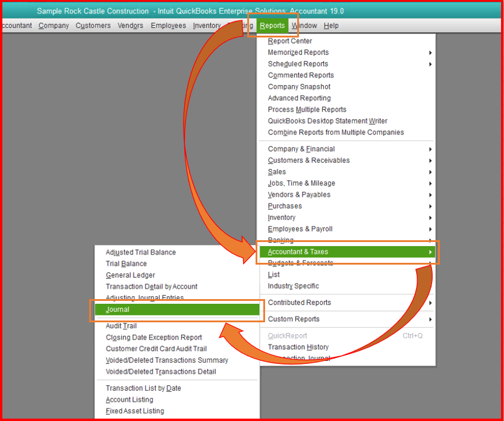Choose Process Multiple Reports
The width and height of the screenshot is (504, 421).
(347, 109)
